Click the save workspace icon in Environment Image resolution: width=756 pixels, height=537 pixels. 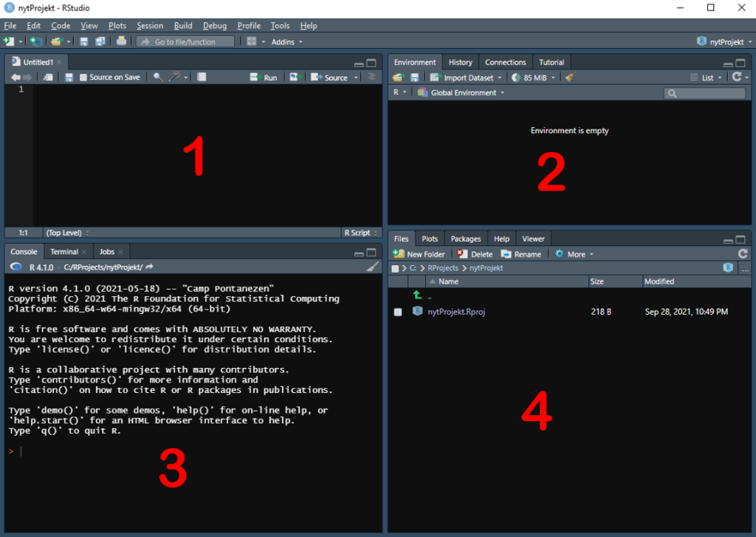[x=414, y=78]
